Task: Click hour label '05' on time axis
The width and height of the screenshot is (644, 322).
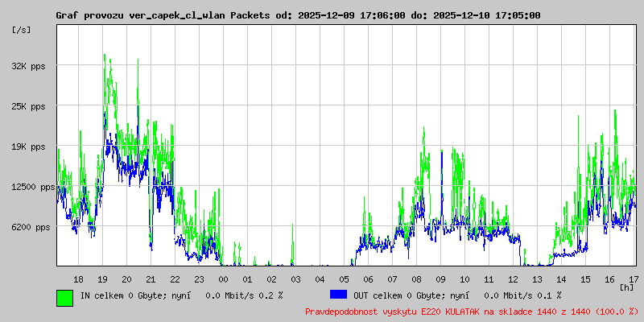Action: pos(345,280)
